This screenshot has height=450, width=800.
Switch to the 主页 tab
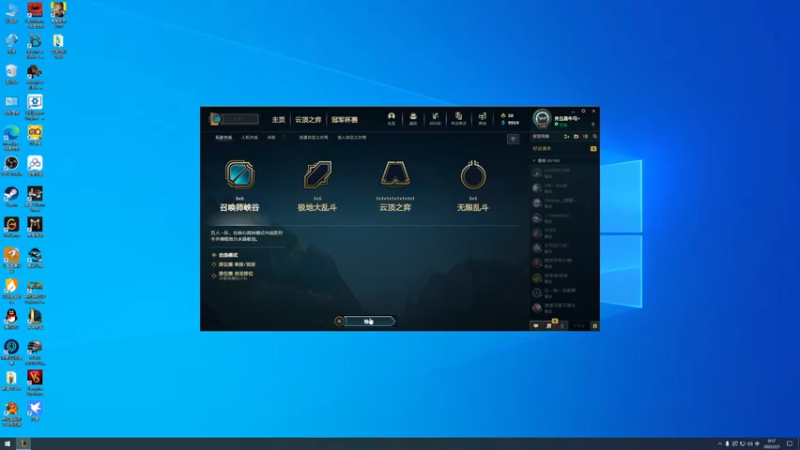279,119
